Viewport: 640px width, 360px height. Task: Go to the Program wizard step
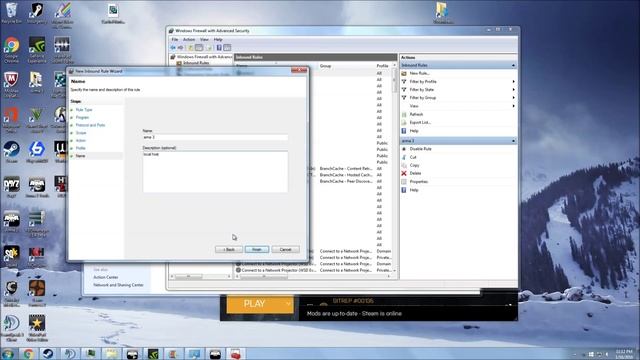pyautogui.click(x=82, y=118)
